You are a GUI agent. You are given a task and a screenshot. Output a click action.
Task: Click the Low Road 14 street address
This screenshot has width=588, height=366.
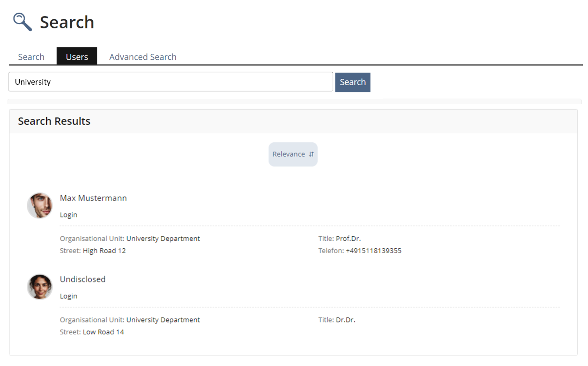point(103,332)
